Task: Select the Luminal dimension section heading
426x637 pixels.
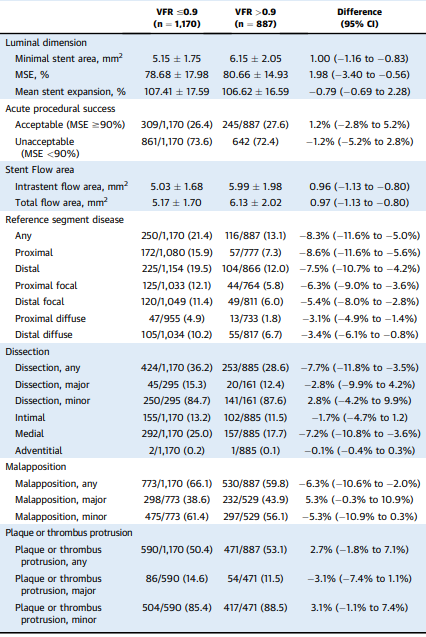Action: coord(46,43)
